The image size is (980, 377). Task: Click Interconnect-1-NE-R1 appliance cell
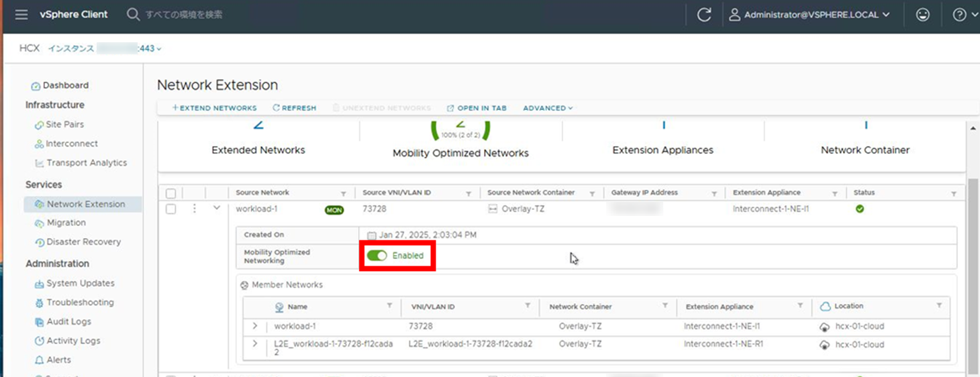pyautogui.click(x=724, y=344)
